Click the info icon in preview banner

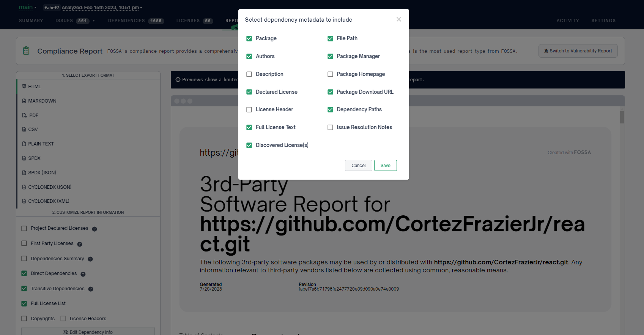point(178,80)
